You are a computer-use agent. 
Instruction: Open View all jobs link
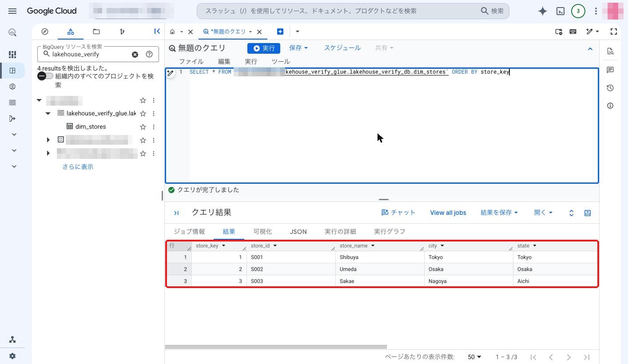pos(448,213)
